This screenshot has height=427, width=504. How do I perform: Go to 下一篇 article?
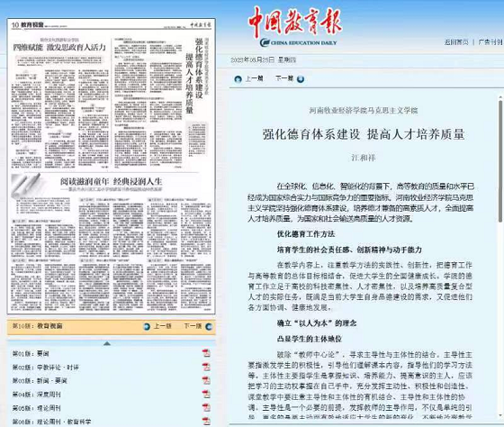coord(284,78)
